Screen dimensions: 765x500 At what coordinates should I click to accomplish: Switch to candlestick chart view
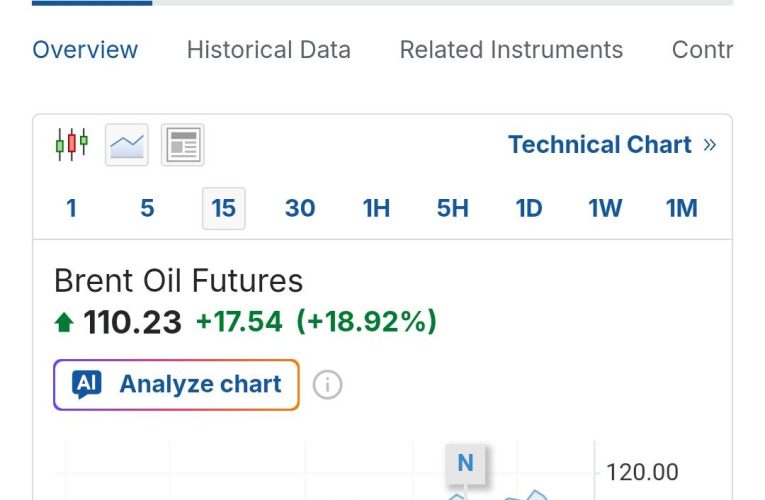pyautogui.click(x=71, y=145)
